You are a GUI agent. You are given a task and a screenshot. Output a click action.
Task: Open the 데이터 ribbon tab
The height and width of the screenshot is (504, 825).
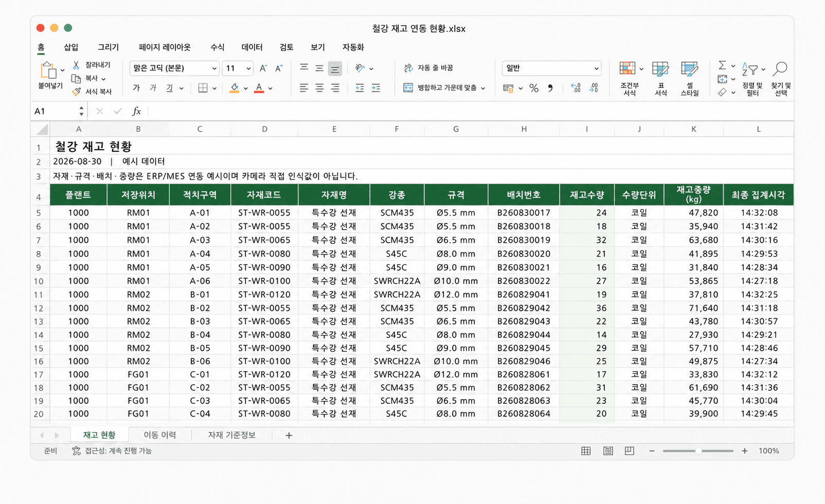252,47
